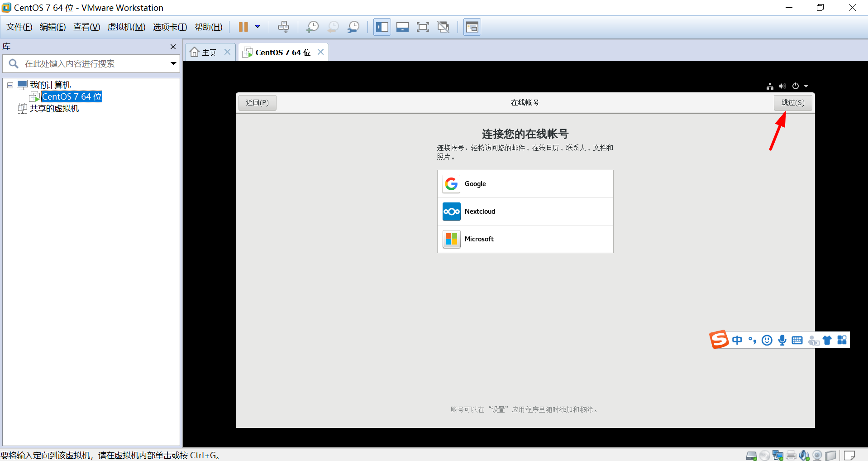Click the guest power icon
Image resolution: width=868 pixels, height=461 pixels.
coord(796,86)
